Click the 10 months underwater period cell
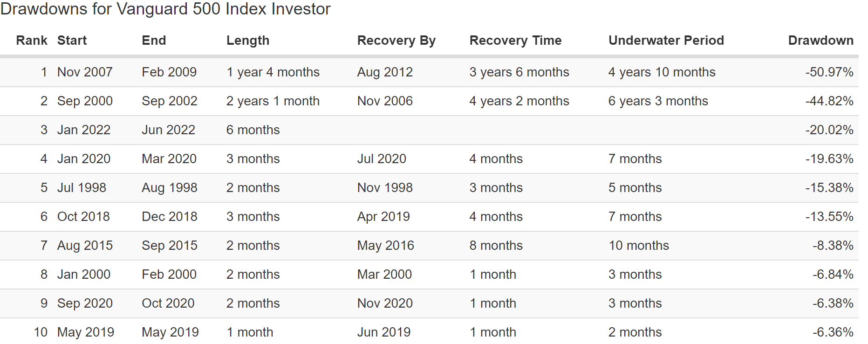 point(638,246)
